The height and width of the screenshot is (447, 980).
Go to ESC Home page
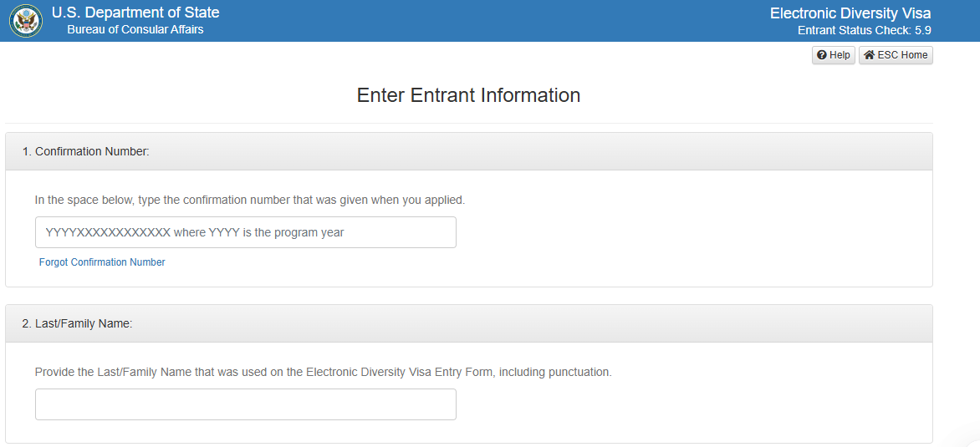[x=896, y=55]
